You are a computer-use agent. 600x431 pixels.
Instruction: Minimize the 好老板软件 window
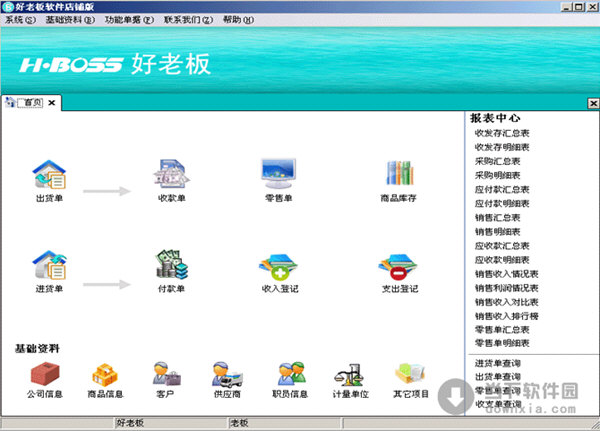567,7
